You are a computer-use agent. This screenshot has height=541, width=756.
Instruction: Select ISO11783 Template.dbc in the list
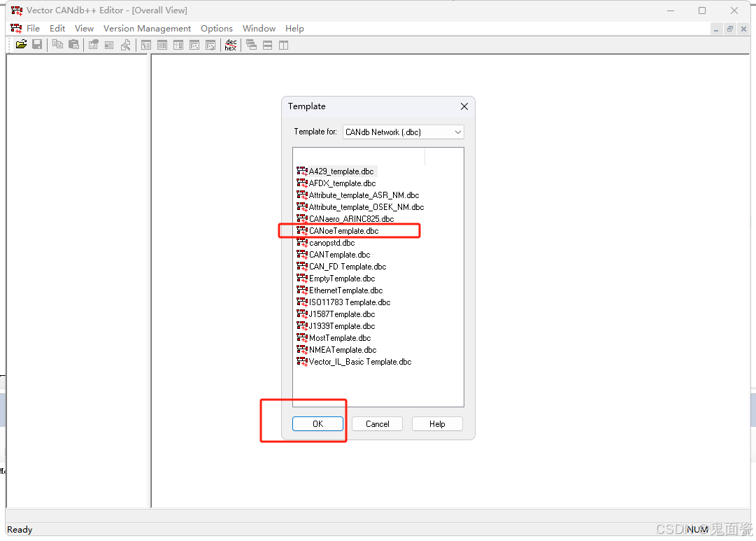pos(344,302)
